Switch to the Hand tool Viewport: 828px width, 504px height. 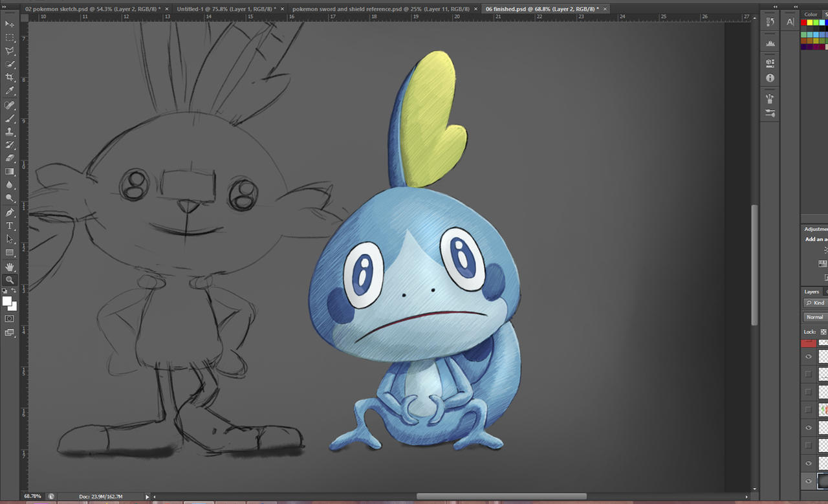click(x=10, y=267)
